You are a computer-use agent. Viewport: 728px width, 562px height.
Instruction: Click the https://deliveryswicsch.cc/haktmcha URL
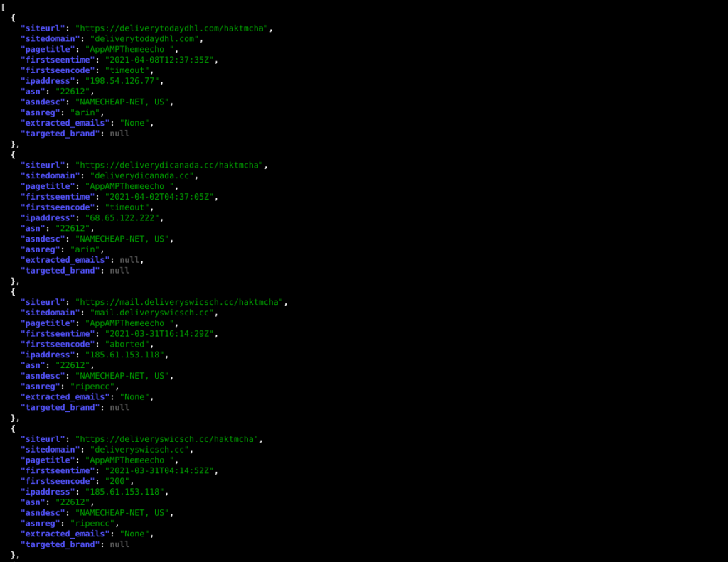pos(167,439)
